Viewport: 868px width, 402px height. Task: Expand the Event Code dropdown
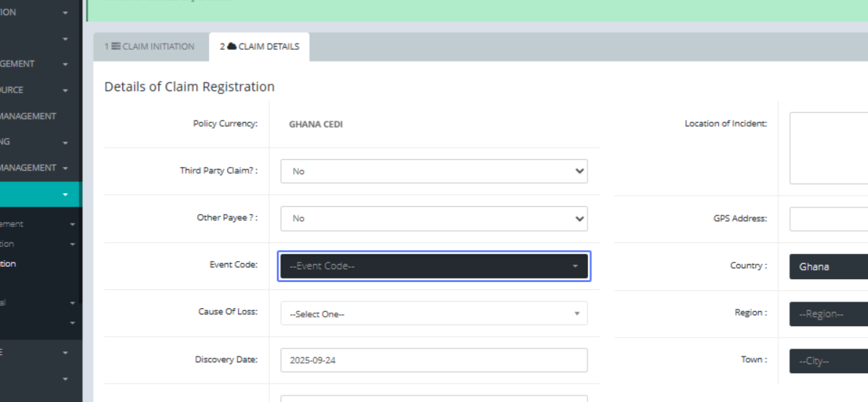point(433,266)
